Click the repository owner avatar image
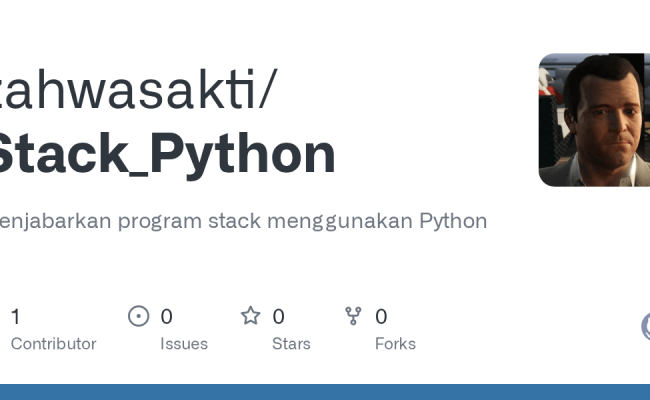This screenshot has height=400, width=650. (x=594, y=120)
